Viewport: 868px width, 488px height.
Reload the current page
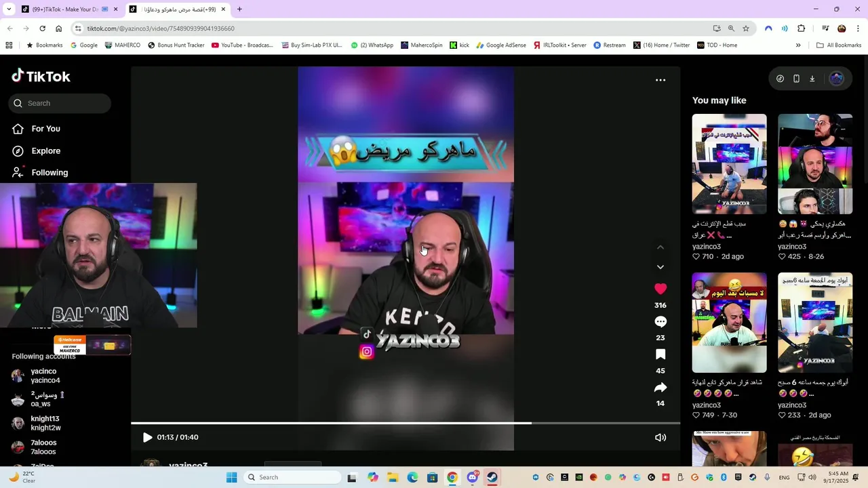tap(42, 28)
